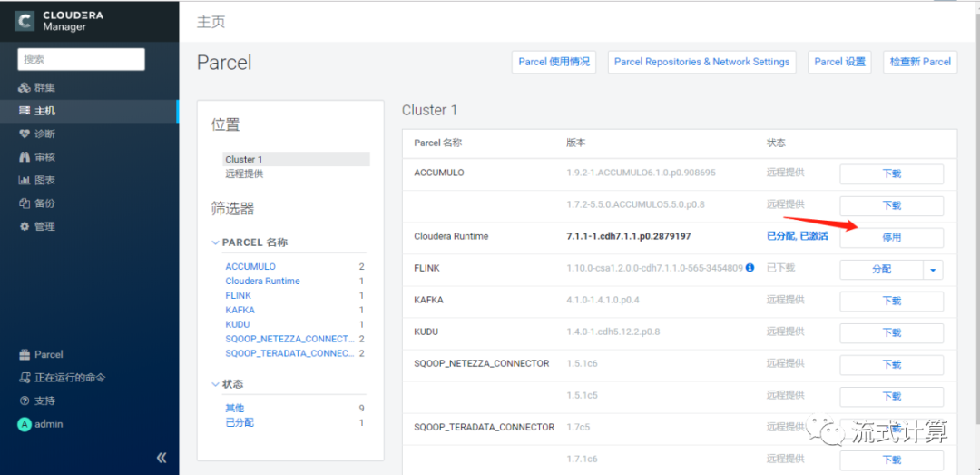Image resolution: width=980 pixels, height=475 pixels.
Task: Collapse the PARCEL 名称 filter section
Action: (x=216, y=242)
